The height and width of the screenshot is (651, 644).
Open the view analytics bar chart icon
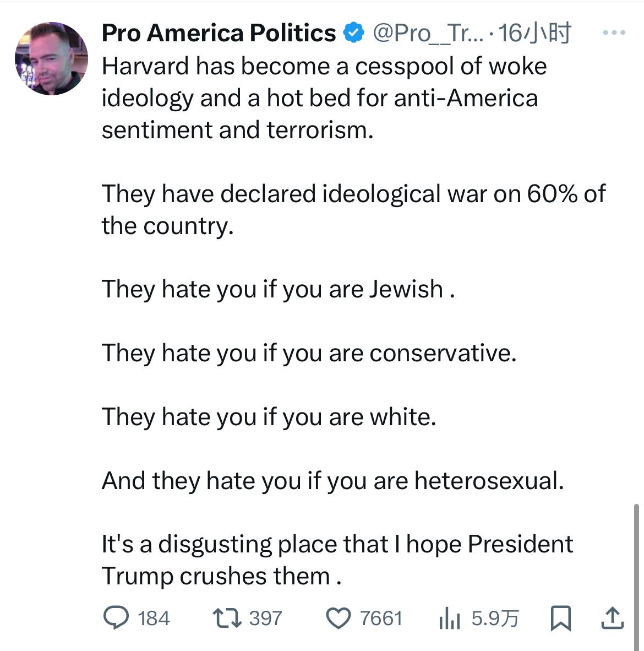pyautogui.click(x=449, y=618)
